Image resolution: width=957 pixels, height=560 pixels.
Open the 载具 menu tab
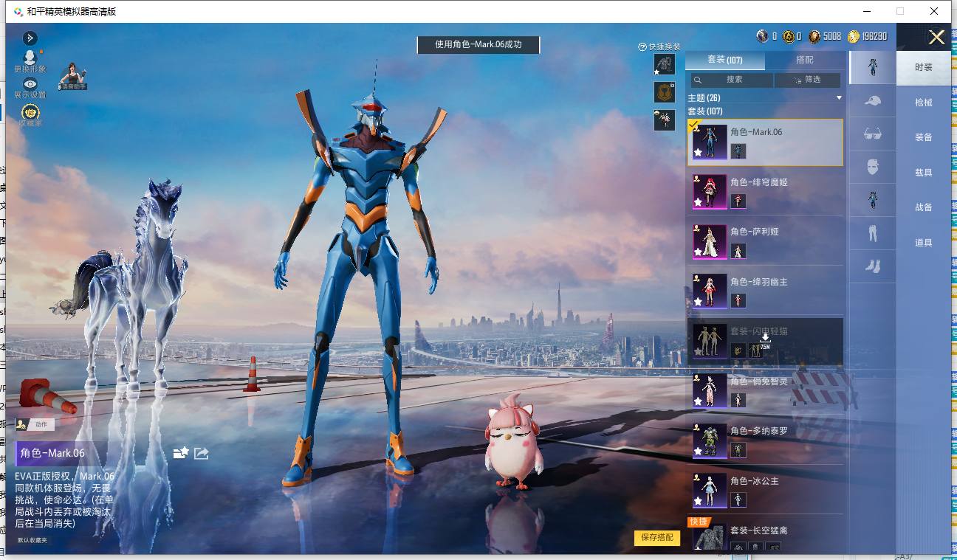point(924,173)
